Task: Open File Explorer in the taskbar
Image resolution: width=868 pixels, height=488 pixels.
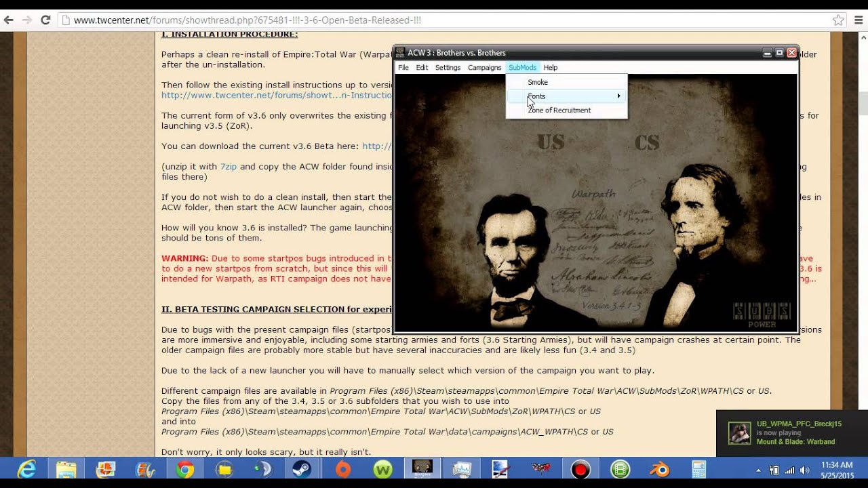Action: 66,469
